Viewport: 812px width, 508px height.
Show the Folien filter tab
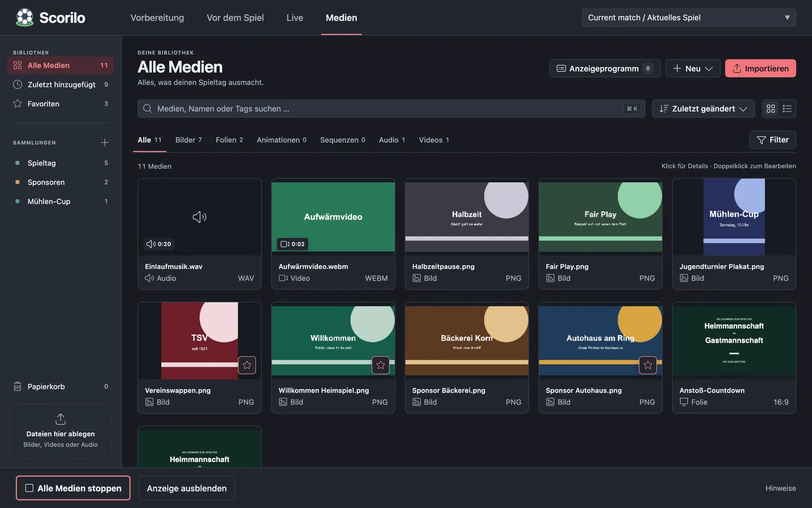[x=230, y=140]
